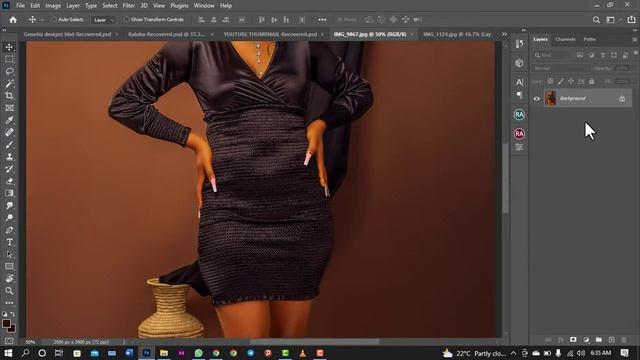Toggle lock position in Layers panel
The height and width of the screenshot is (360, 640).
tap(571, 81)
